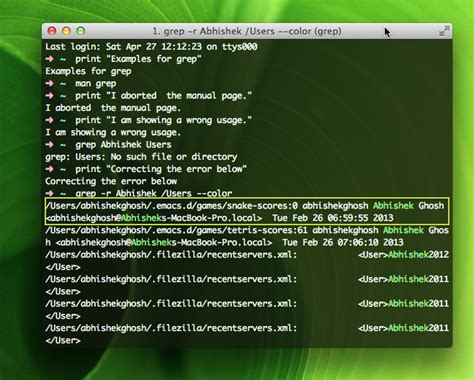Click the tetris-scores file path result

coord(176,230)
